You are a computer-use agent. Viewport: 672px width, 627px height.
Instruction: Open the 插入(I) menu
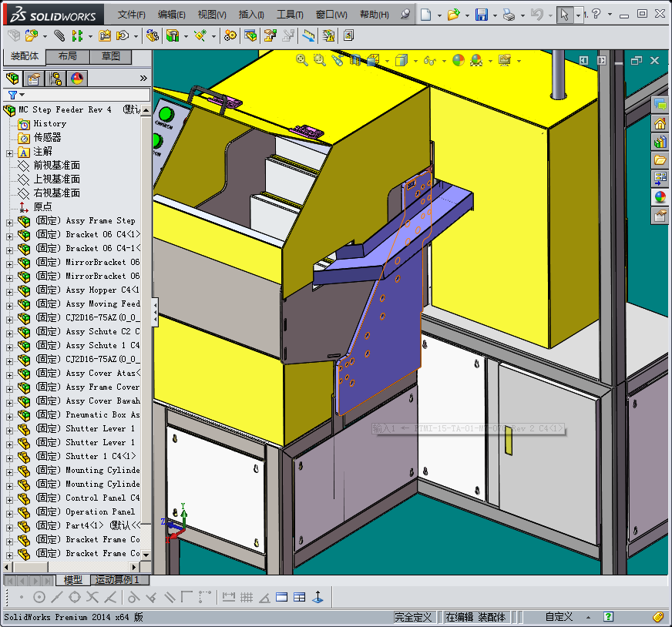tap(251, 15)
